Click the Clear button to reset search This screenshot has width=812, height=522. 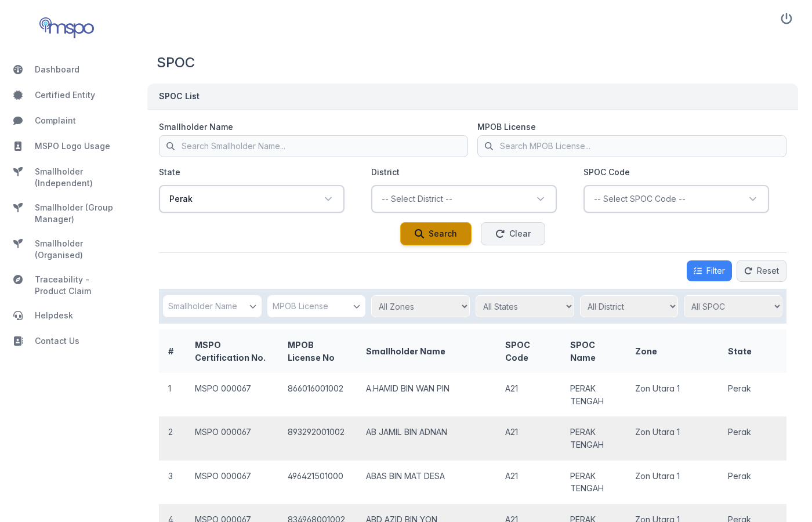[x=513, y=234]
